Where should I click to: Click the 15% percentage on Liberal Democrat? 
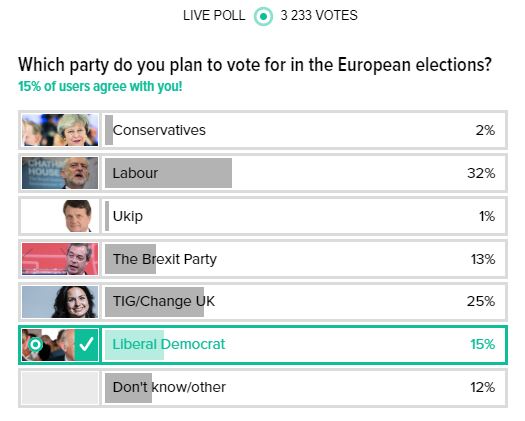pyautogui.click(x=482, y=344)
